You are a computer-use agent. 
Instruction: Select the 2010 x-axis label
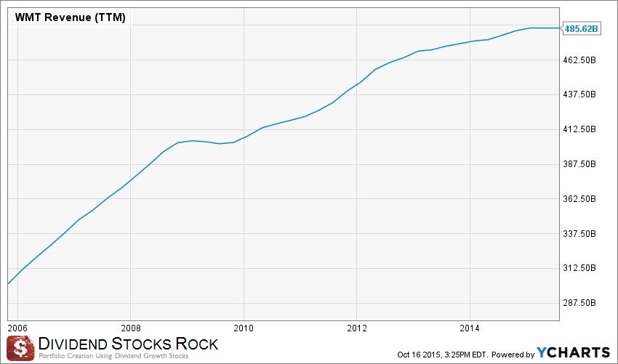tap(244, 327)
